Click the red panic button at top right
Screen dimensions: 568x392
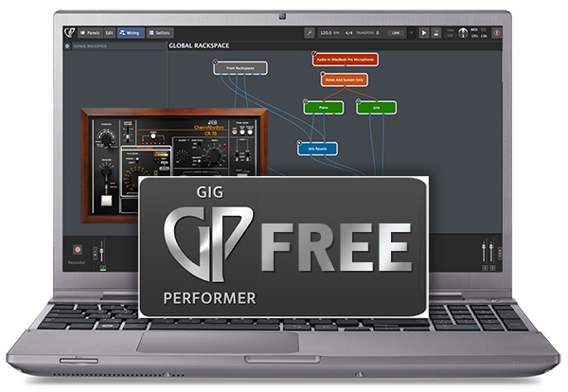tap(497, 32)
